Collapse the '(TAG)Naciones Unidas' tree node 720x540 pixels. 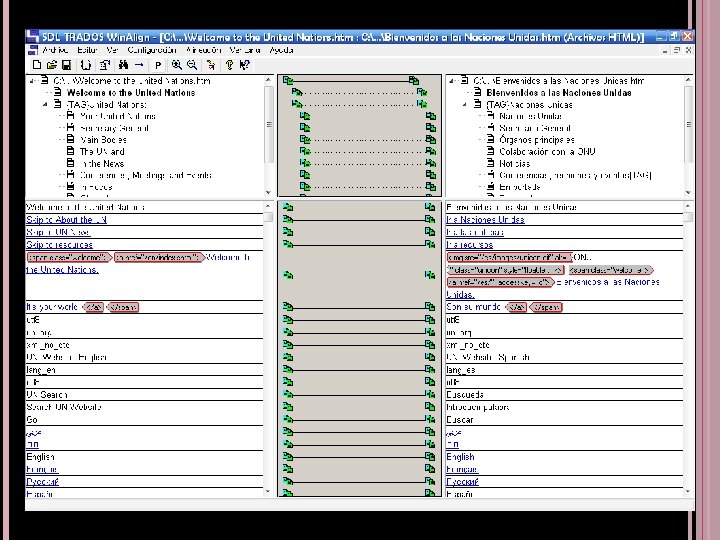[x=465, y=105]
